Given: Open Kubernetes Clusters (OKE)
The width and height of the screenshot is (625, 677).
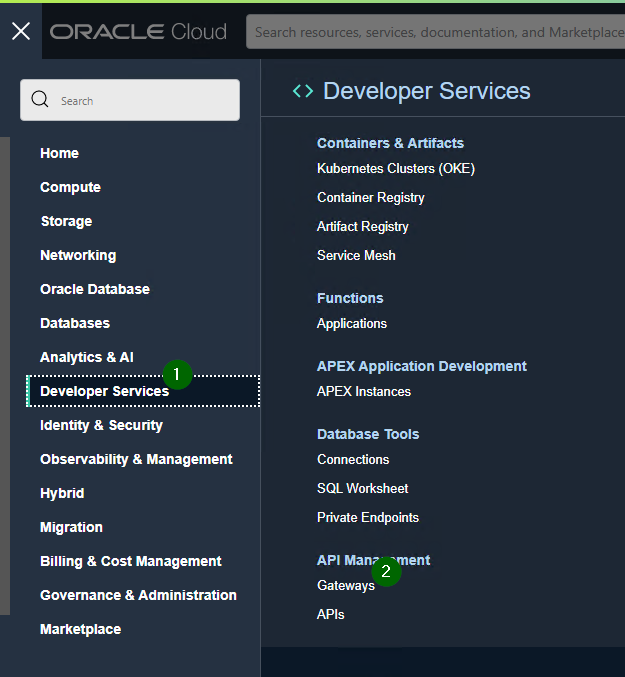Looking at the screenshot, I should [396, 169].
